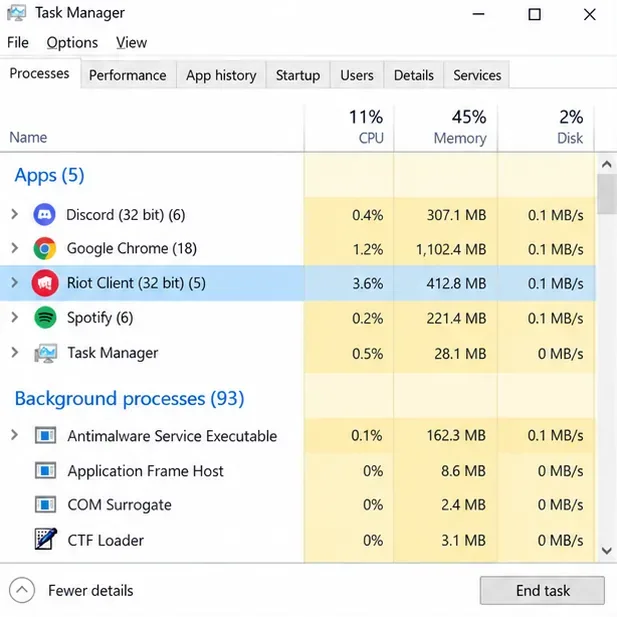Collapse view with Fewer details arrow
Viewport: 617px width, 617px height.
(22, 590)
